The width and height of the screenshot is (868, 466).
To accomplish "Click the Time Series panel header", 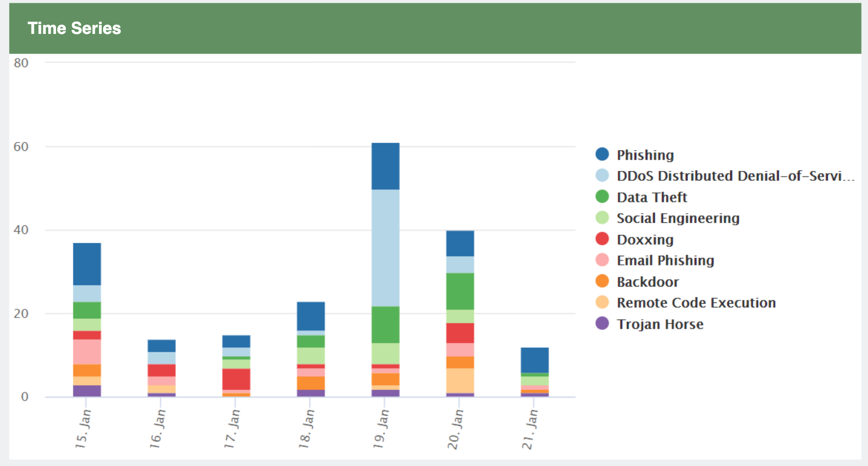I will click(x=74, y=28).
